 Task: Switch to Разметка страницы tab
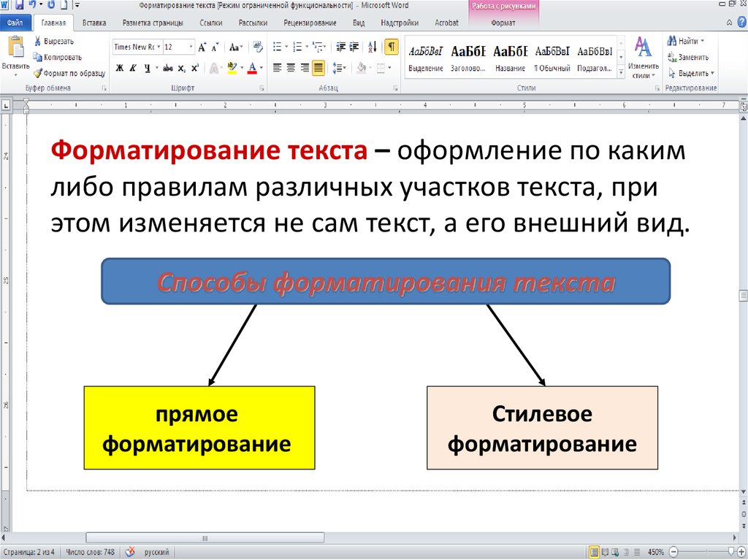point(153,23)
